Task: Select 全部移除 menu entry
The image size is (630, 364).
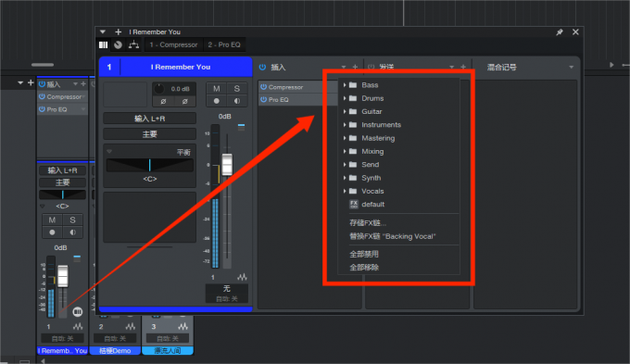Action: click(x=364, y=267)
